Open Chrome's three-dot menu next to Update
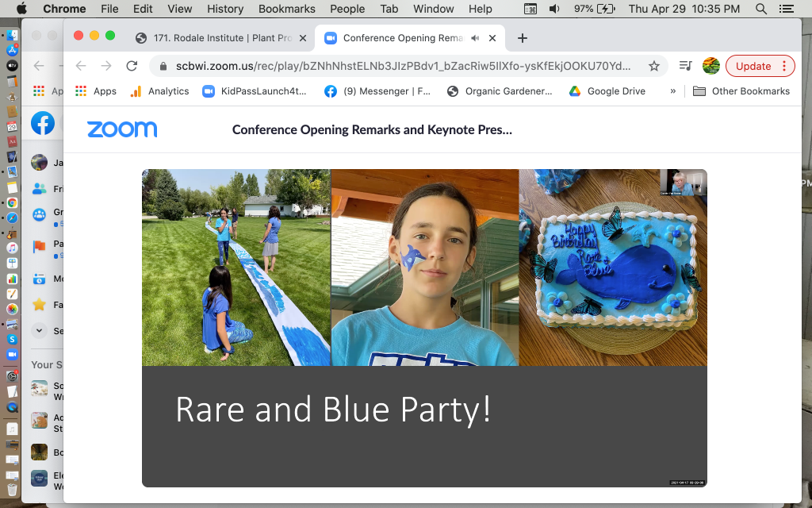Viewport: 812px width, 508px height. click(x=784, y=66)
